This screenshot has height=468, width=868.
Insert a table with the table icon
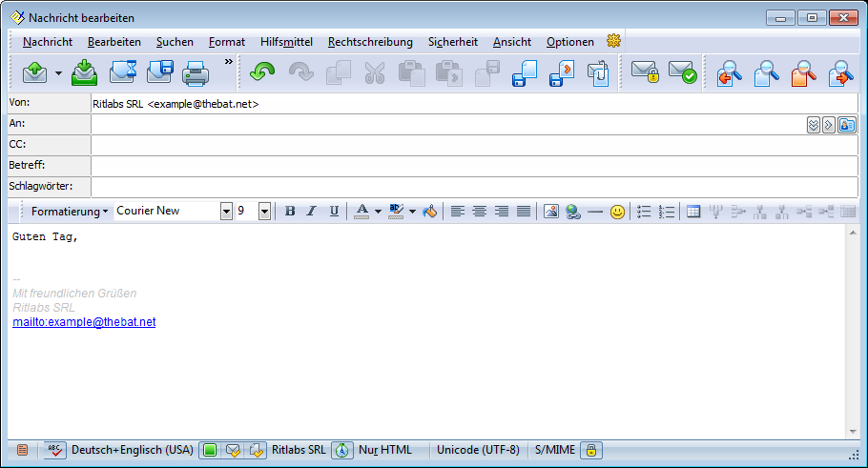point(693,212)
